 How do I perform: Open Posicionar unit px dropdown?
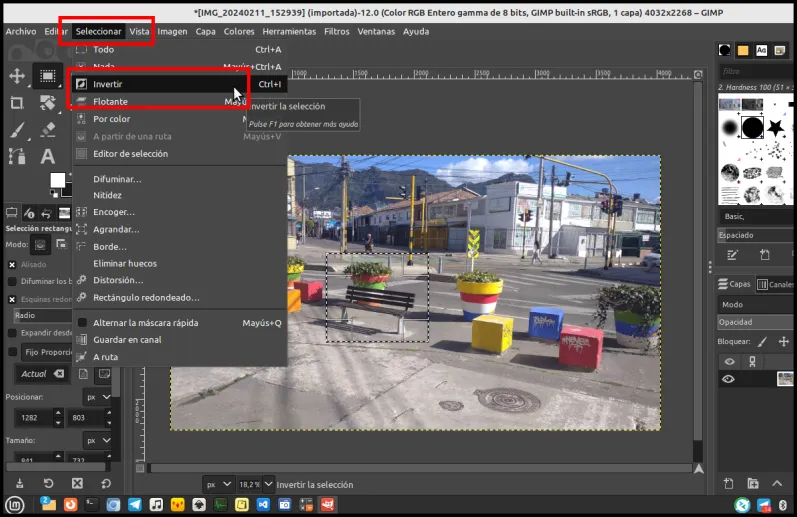pyautogui.click(x=98, y=397)
